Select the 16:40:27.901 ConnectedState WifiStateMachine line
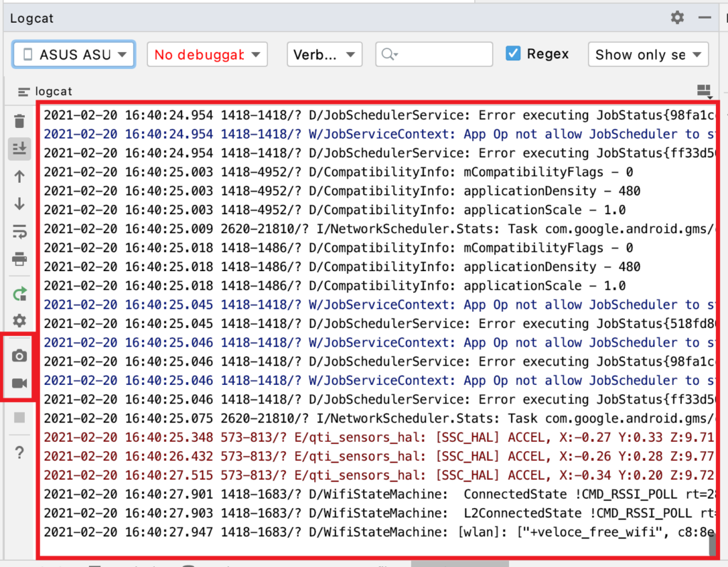Screen dimensions: 728x567 point(379,494)
